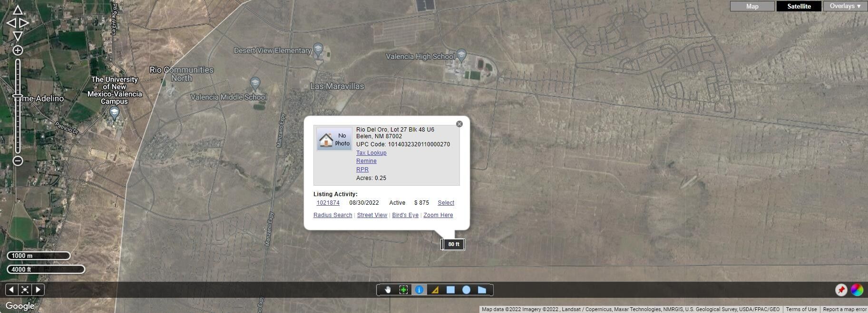Click the Zoom Here link
This screenshot has width=868, height=313.
[x=438, y=215]
